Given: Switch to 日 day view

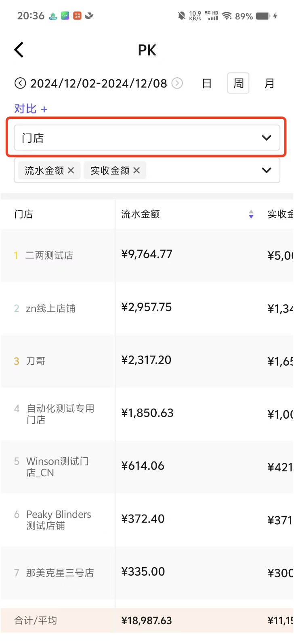Looking at the screenshot, I should point(207,83).
